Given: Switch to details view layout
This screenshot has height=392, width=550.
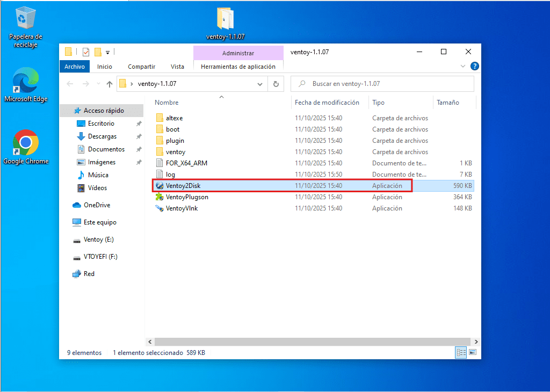Looking at the screenshot, I should pos(461,353).
